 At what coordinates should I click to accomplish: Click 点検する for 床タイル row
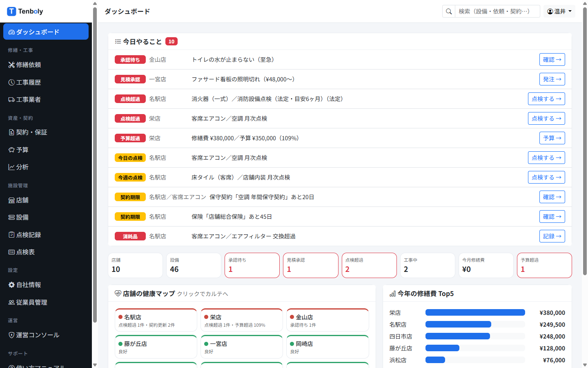546,177
